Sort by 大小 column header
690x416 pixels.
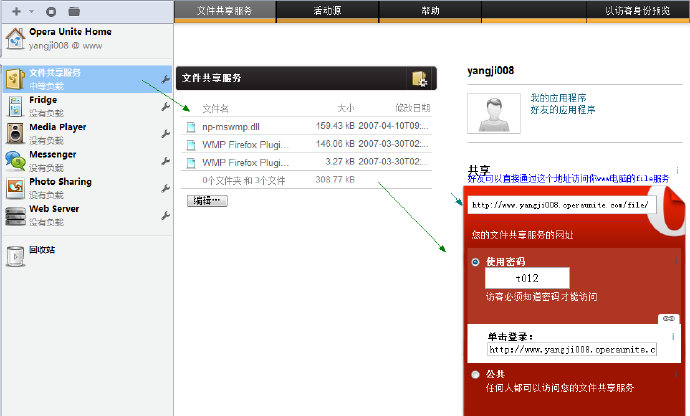tap(345, 108)
